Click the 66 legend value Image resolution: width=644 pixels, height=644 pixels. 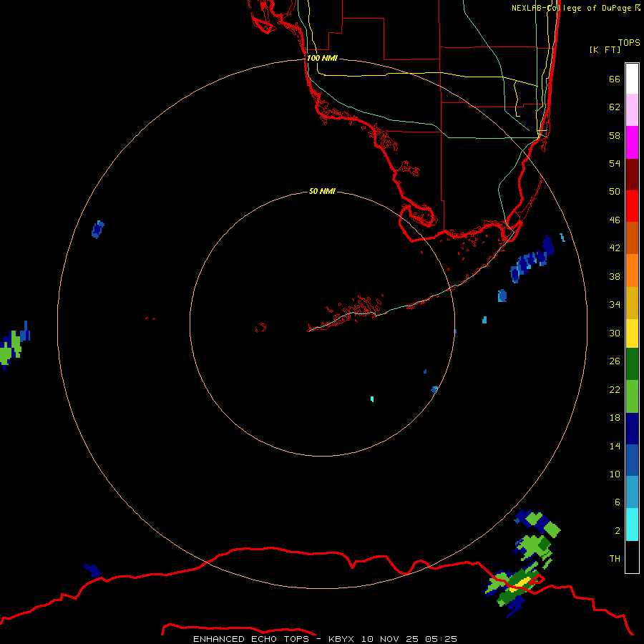615,79
